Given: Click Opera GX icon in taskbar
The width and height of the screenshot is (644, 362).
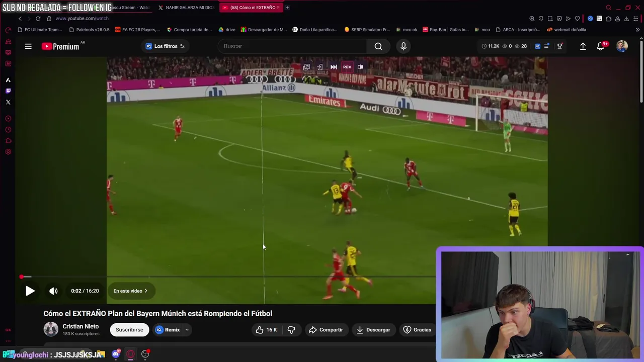Looking at the screenshot, I should (x=130, y=354).
